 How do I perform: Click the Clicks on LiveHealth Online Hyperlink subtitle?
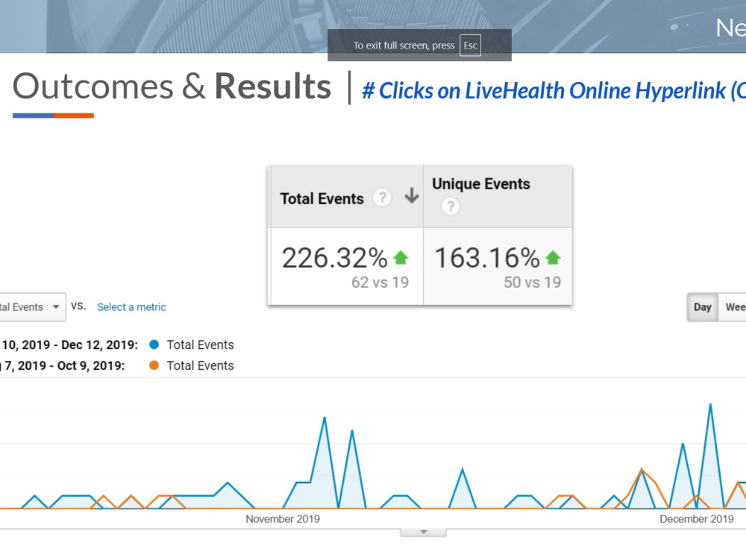(554, 91)
